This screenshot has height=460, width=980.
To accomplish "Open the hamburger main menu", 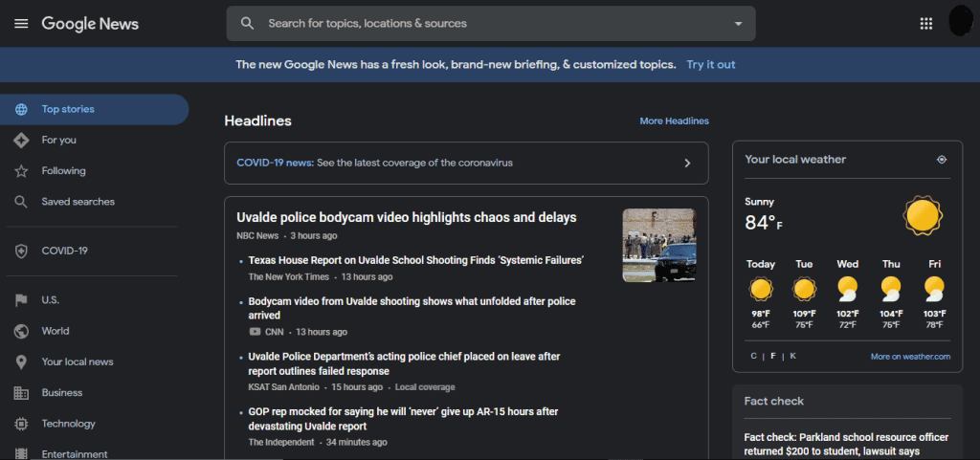I will coord(21,24).
